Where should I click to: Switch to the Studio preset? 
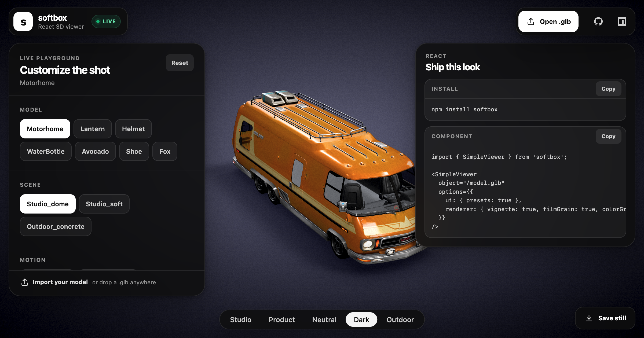[241, 319]
